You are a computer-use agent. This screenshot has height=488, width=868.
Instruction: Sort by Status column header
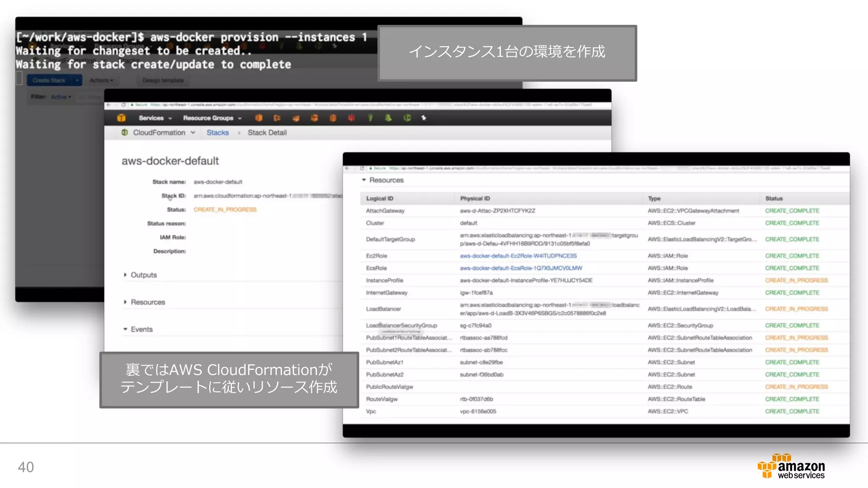tap(774, 198)
